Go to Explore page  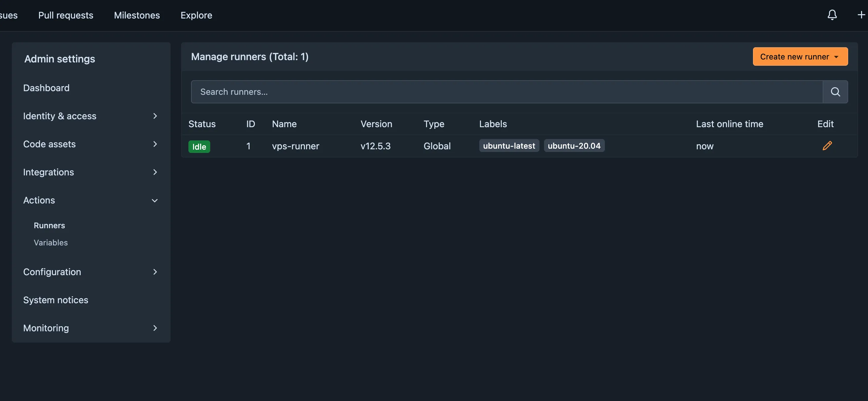(x=196, y=15)
